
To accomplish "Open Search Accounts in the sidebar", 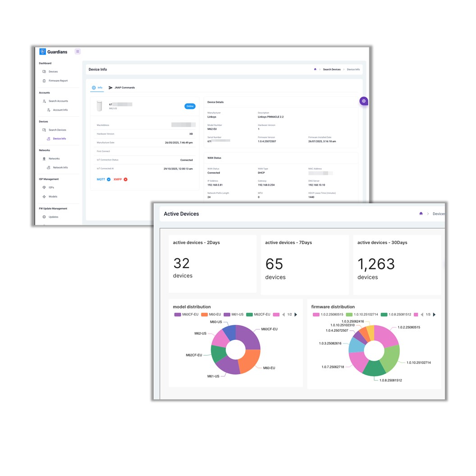I will tap(58, 101).
